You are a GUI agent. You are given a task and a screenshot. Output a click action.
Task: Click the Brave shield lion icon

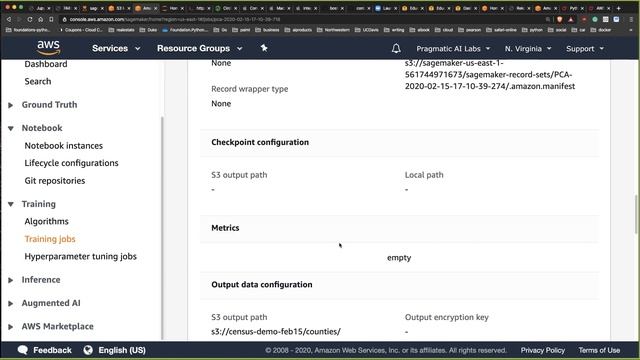click(560, 19)
